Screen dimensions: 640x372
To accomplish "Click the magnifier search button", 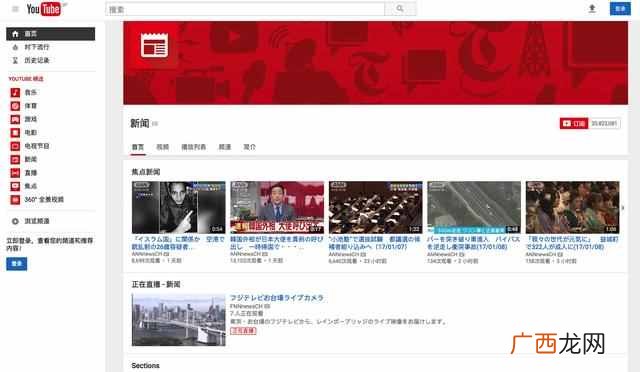I will click(x=400, y=9).
